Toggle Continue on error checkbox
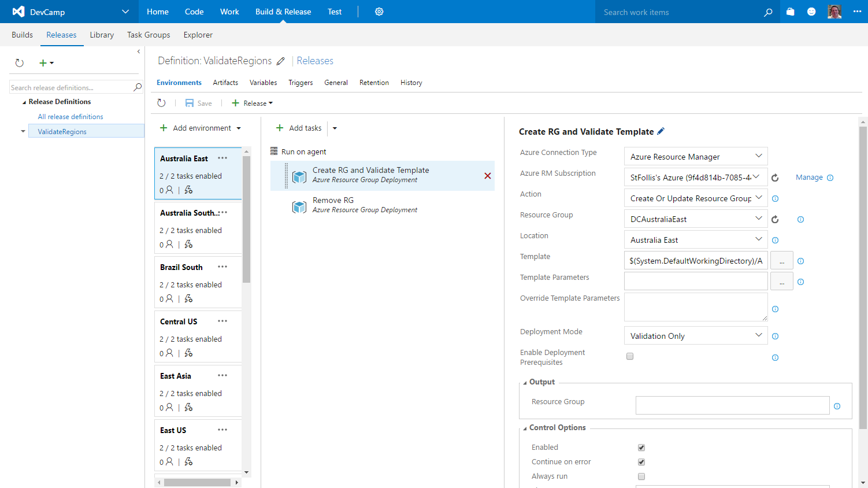The height and width of the screenshot is (488, 868). pyautogui.click(x=641, y=462)
